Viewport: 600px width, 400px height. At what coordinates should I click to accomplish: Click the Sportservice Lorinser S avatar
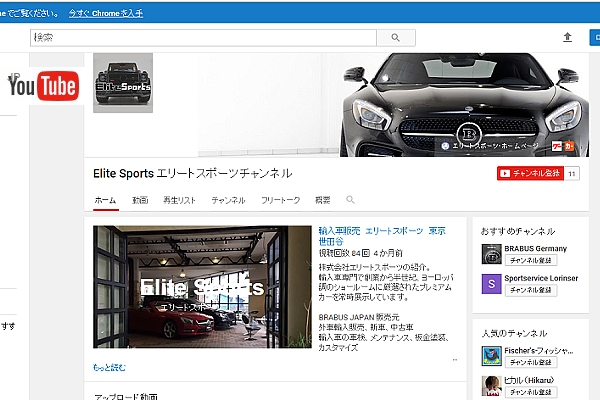point(491,284)
